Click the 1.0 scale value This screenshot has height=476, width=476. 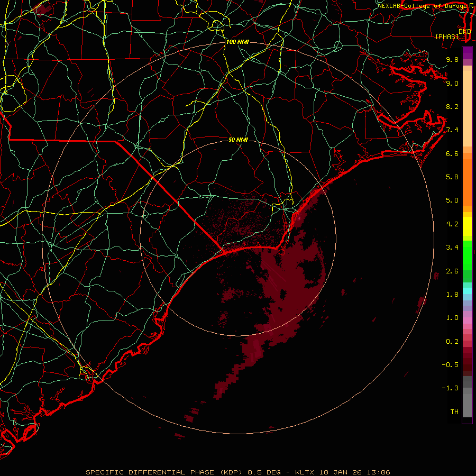[x=452, y=318]
